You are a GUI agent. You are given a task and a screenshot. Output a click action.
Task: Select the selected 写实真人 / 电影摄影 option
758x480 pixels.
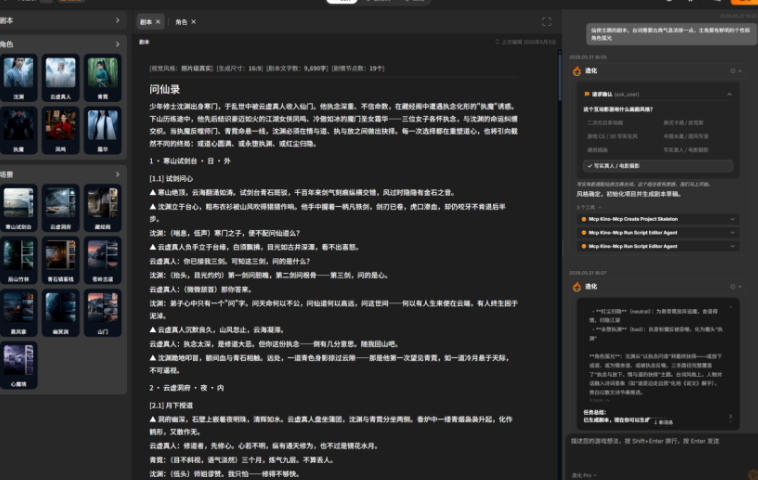tap(658, 166)
